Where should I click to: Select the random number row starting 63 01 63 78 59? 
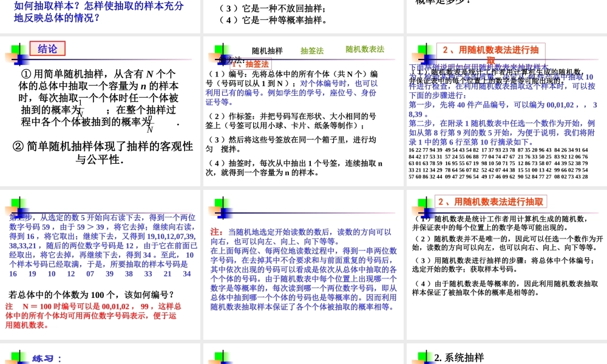[498, 163]
